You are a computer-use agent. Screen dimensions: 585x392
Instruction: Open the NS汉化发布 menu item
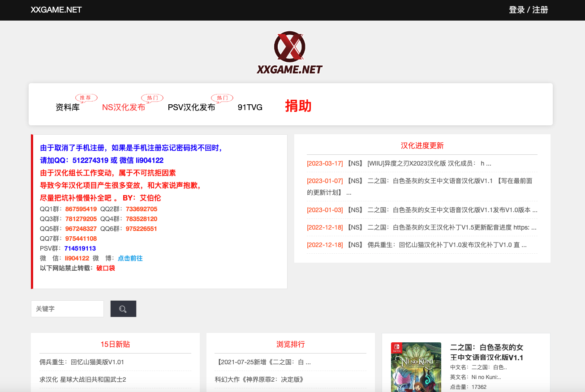click(x=124, y=107)
